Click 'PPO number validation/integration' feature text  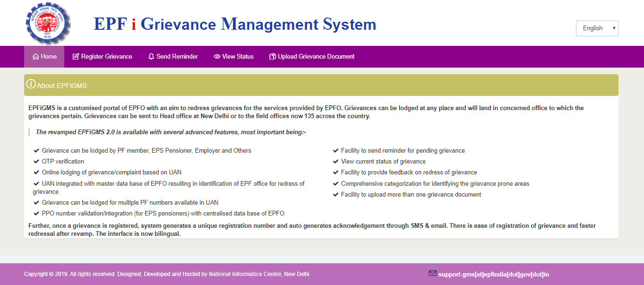[163, 214]
